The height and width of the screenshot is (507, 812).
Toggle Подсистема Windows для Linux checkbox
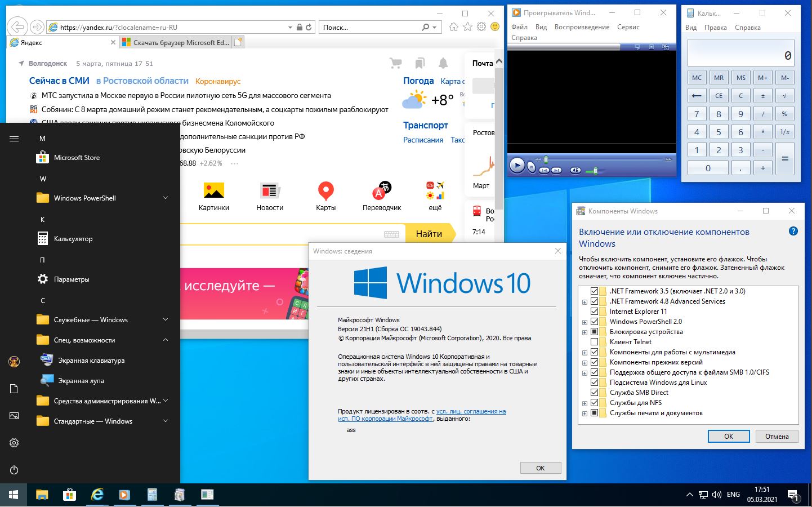click(x=594, y=383)
